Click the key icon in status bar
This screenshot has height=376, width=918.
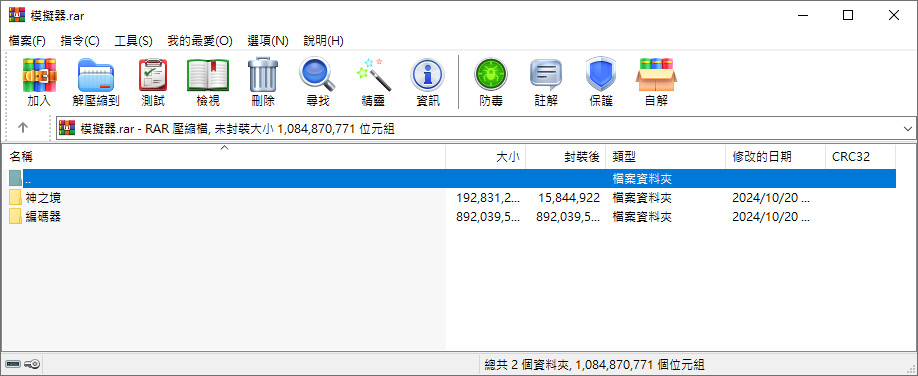pos(32,364)
